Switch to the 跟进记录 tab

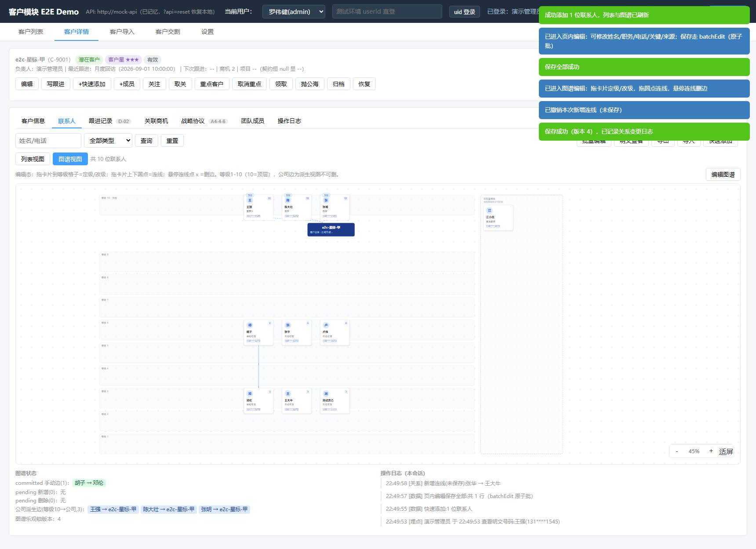pyautogui.click(x=101, y=121)
